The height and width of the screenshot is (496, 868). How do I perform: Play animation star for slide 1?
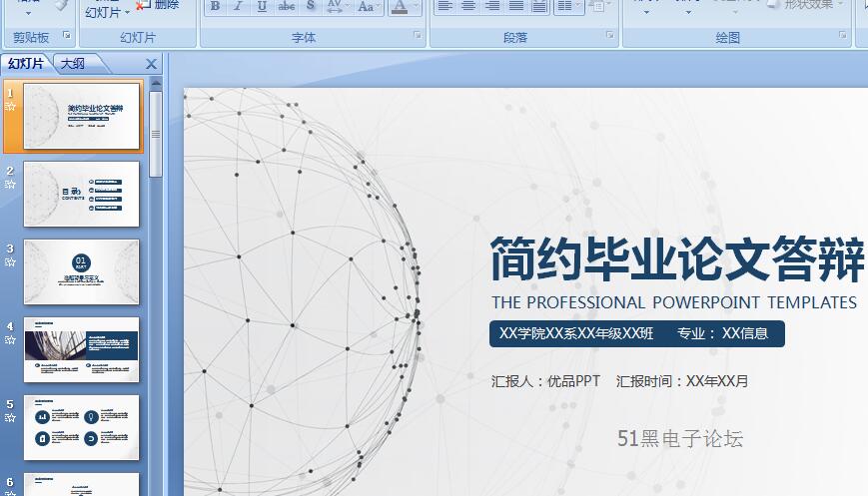10,106
